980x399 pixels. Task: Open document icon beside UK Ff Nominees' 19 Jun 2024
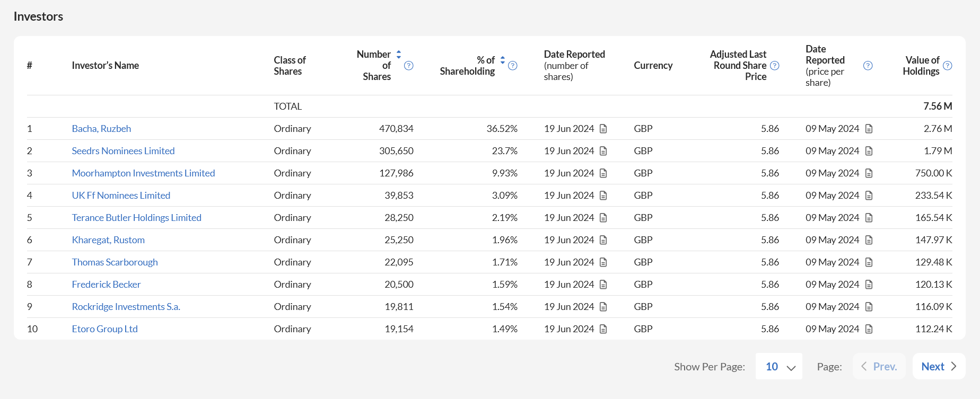coord(603,196)
